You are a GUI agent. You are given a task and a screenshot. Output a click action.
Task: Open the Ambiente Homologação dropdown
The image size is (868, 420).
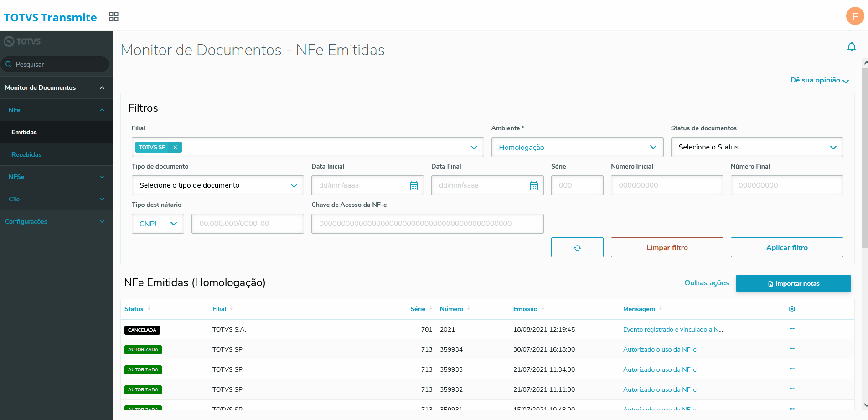pyautogui.click(x=577, y=147)
